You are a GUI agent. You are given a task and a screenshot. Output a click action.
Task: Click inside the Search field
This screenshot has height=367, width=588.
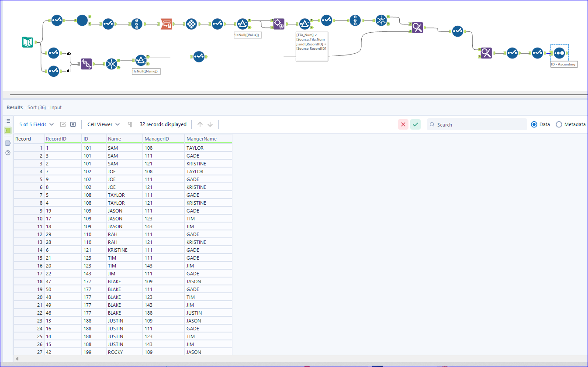coord(476,124)
